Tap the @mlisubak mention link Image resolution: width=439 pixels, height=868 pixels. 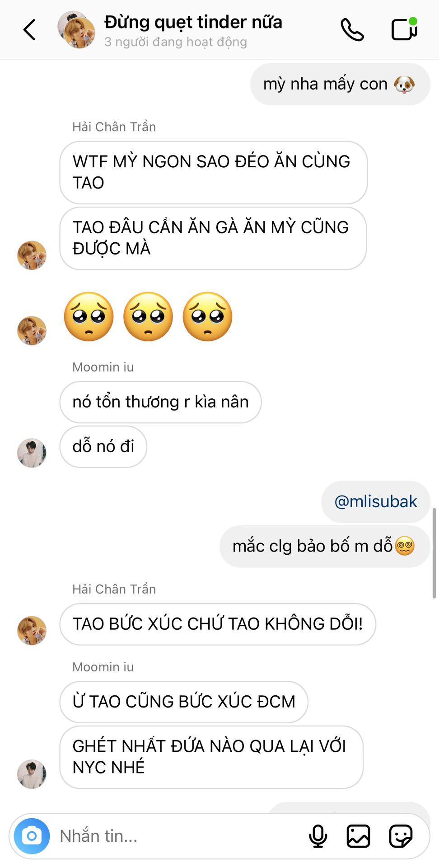[376, 502]
